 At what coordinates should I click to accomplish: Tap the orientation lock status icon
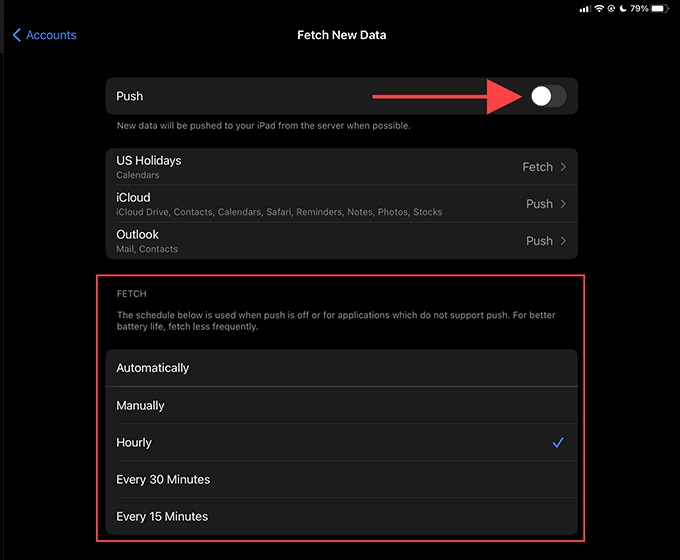tap(611, 8)
